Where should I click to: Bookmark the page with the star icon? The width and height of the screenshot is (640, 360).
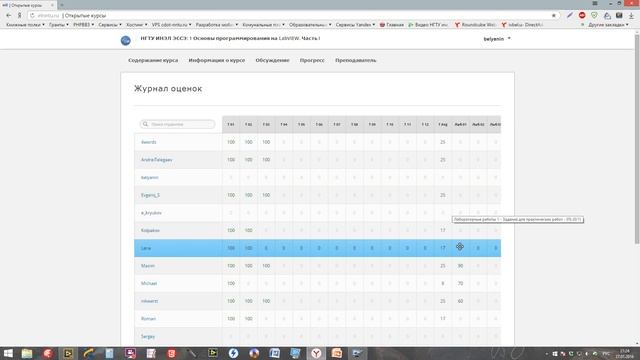pos(553,16)
